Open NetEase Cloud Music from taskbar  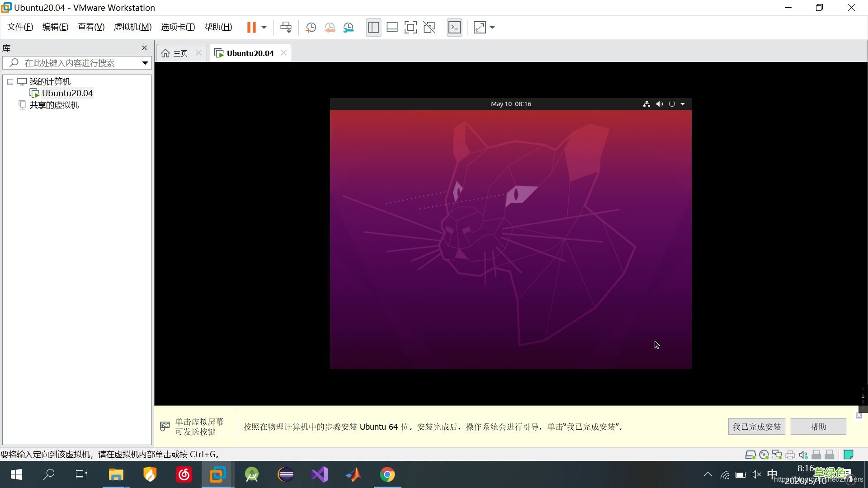pos(184,474)
